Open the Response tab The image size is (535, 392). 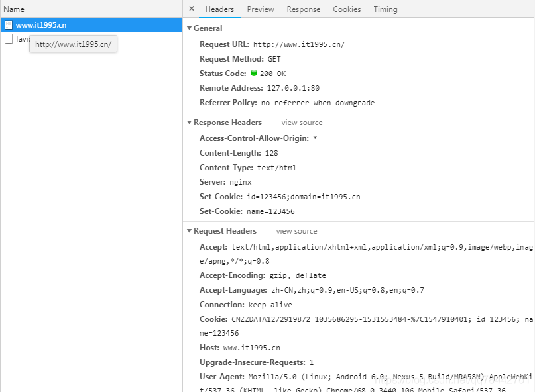tap(304, 9)
